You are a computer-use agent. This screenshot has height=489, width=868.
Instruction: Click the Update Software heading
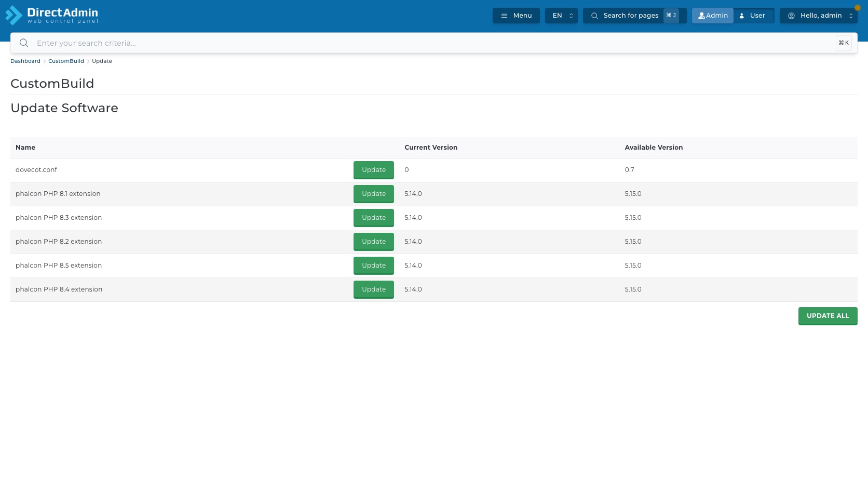point(64,108)
